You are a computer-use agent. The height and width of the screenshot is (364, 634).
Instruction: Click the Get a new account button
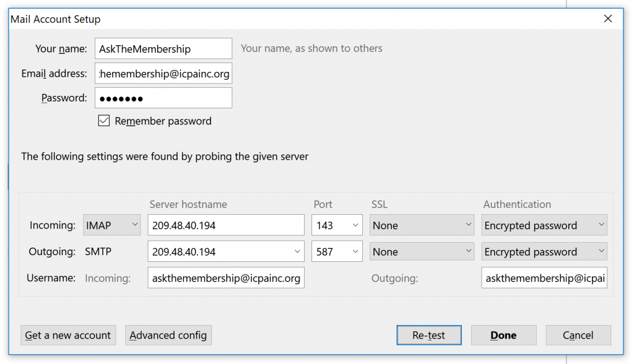coord(68,335)
